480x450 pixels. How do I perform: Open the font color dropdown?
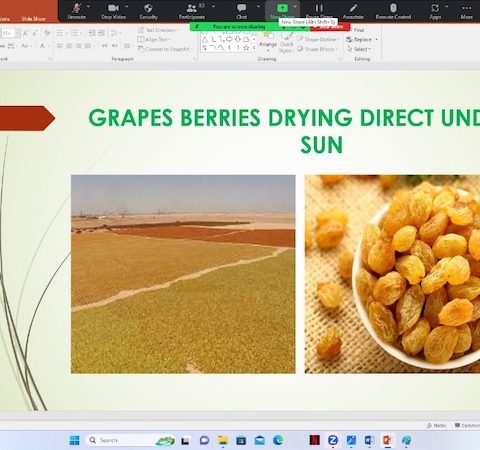pos(49,46)
